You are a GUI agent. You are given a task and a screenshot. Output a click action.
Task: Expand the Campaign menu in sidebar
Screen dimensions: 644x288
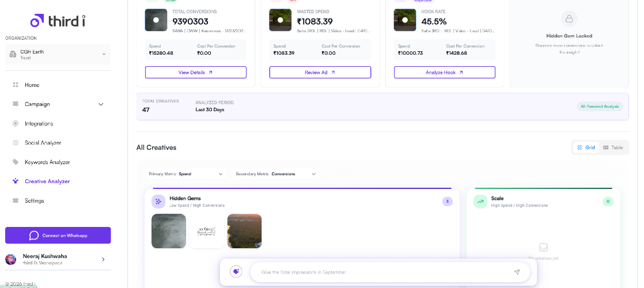58,104
